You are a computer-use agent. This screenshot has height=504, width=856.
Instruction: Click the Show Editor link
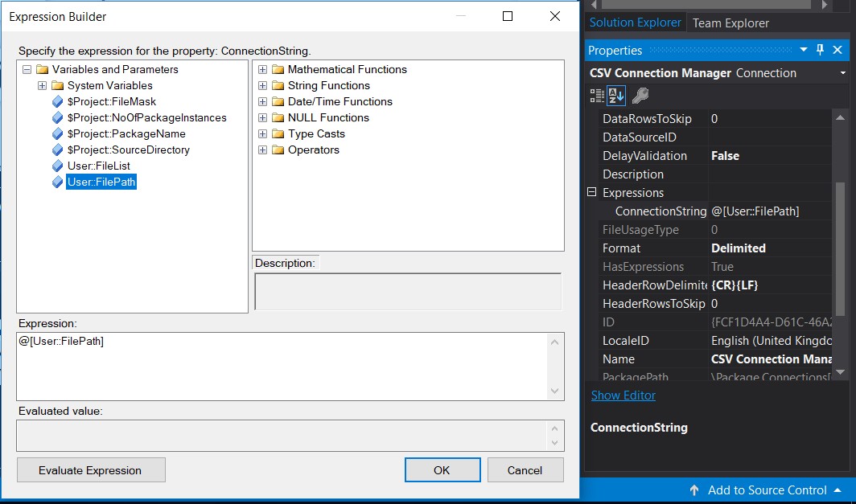pos(623,395)
